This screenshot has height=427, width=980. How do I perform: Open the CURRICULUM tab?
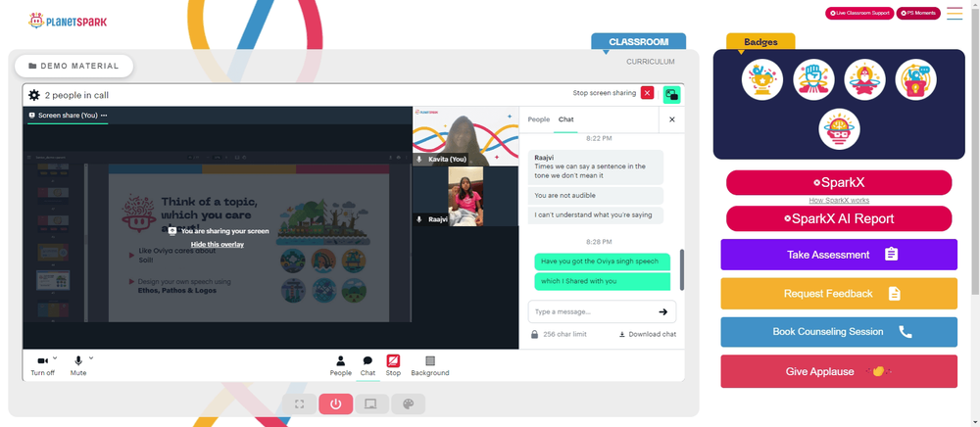pyautogui.click(x=651, y=62)
